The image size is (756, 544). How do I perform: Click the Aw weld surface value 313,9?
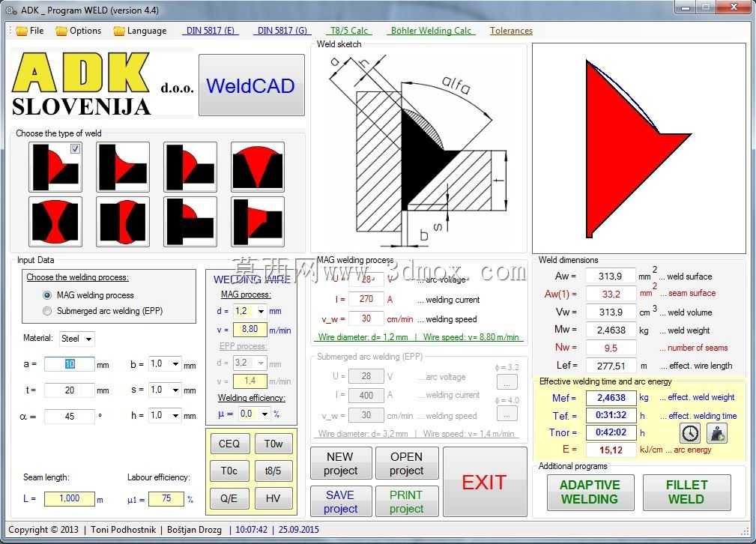coord(611,276)
